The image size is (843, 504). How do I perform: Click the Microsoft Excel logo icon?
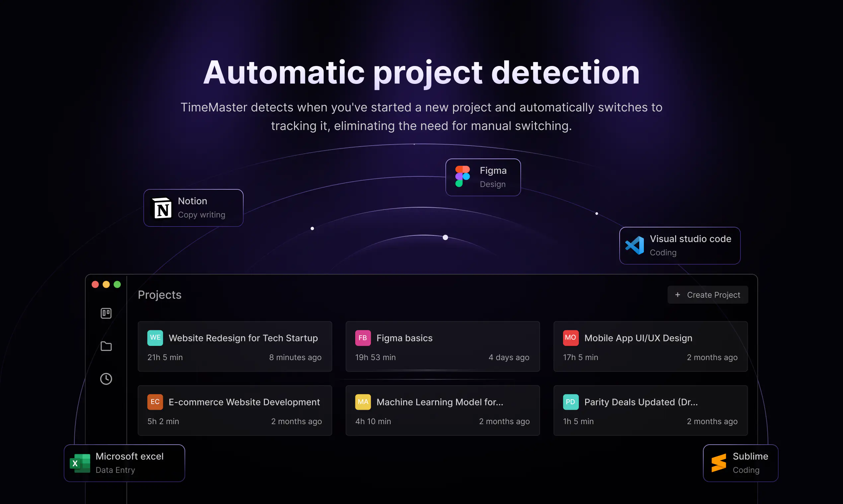tap(80, 463)
